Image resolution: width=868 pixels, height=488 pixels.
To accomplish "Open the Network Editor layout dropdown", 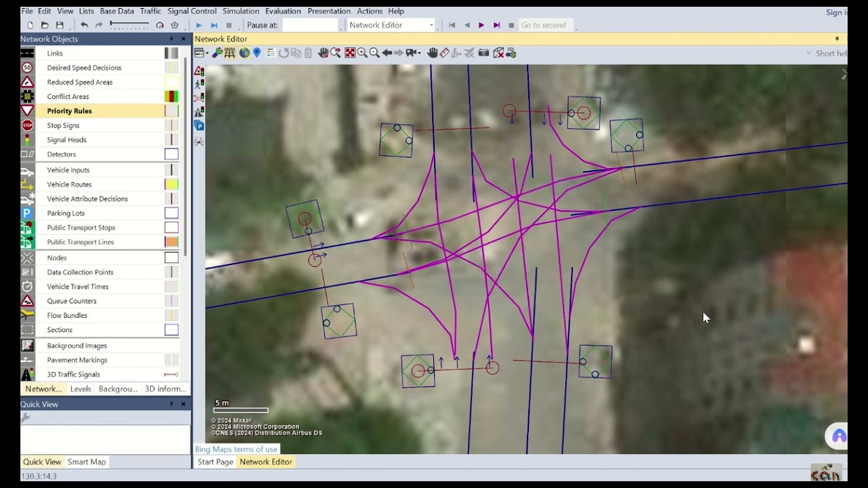I will click(x=391, y=25).
